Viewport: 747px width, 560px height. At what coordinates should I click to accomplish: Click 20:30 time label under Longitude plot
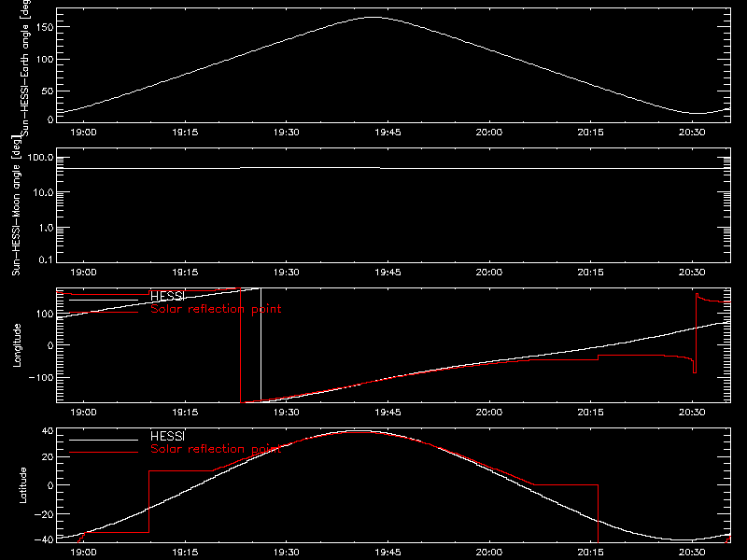tap(692, 413)
